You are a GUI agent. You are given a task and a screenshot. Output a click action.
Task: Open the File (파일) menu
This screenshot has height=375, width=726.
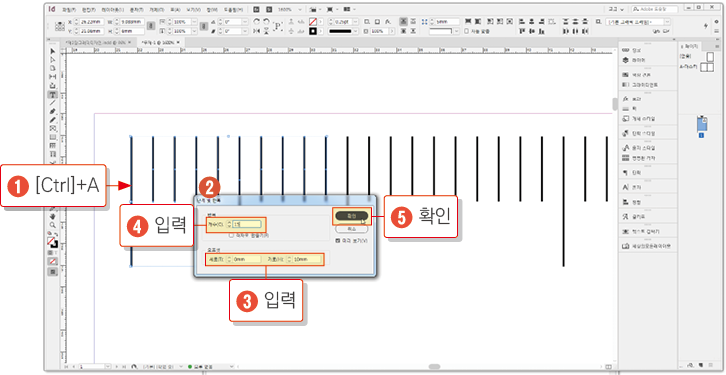tap(69, 9)
